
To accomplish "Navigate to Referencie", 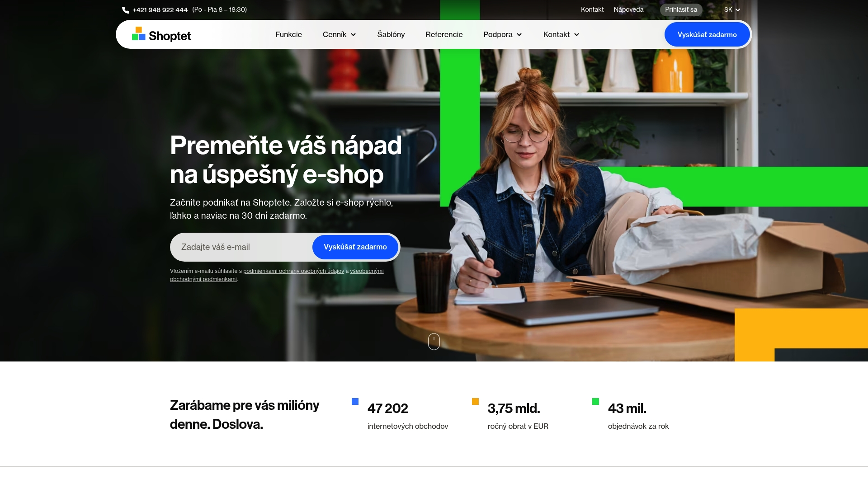I will click(x=444, y=34).
